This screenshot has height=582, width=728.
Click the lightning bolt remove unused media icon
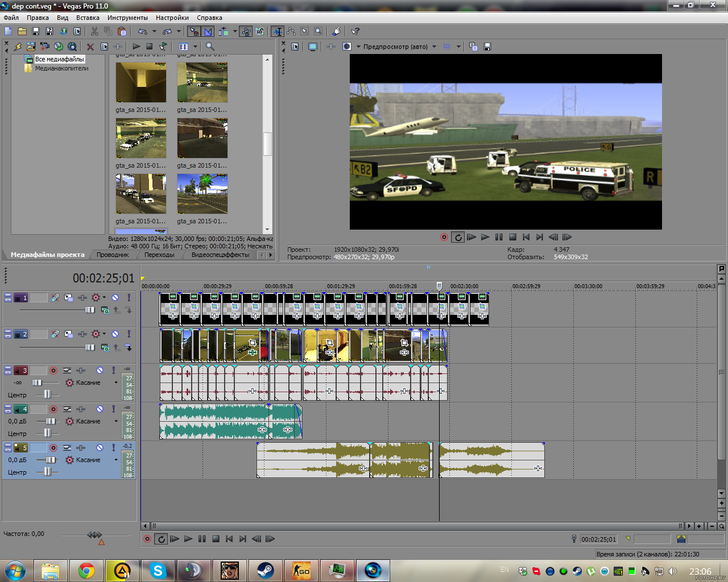click(x=18, y=47)
